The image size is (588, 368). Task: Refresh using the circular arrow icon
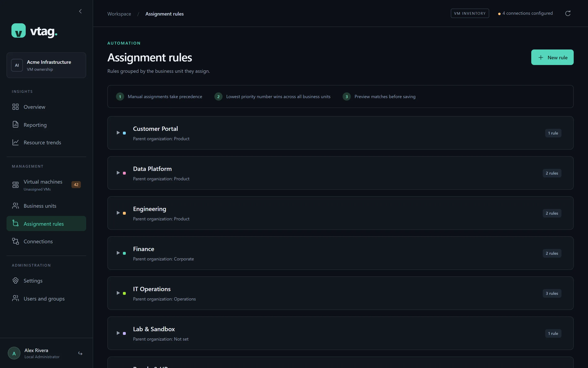[568, 13]
